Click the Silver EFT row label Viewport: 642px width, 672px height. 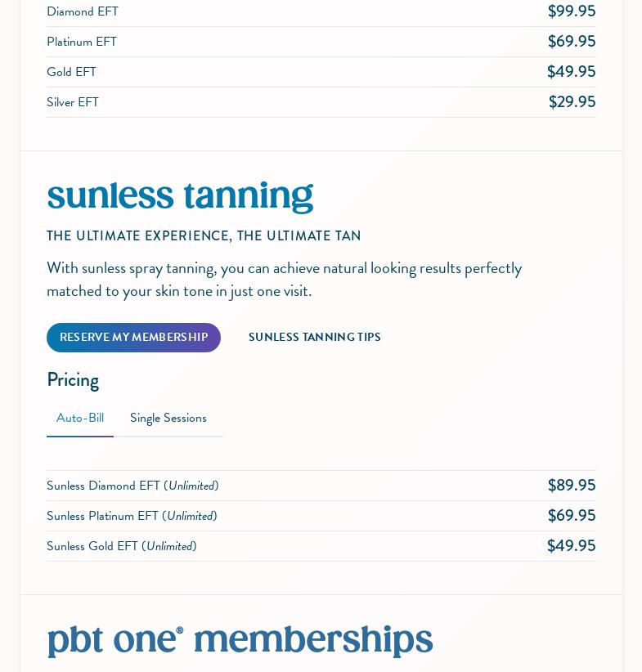coord(73,102)
